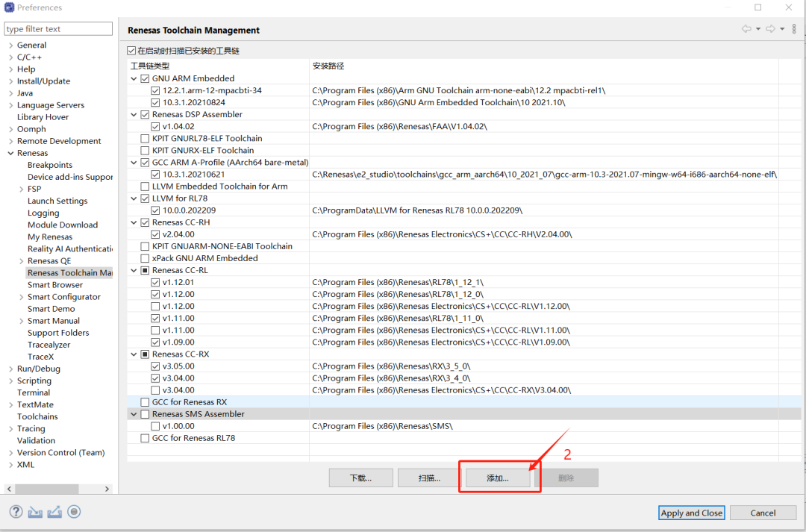806x532 pixels.
Task: Uncheck GNU ARM Embedded checkbox
Action: click(145, 78)
